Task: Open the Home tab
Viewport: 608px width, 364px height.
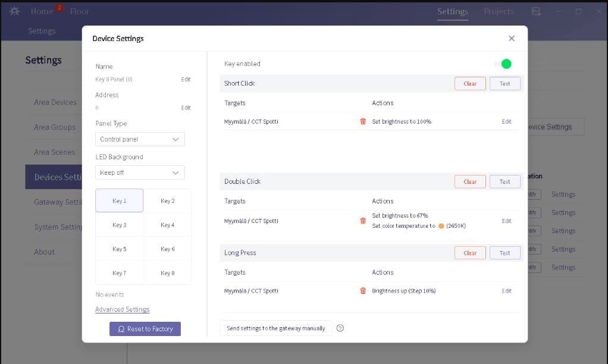Action: [42, 11]
